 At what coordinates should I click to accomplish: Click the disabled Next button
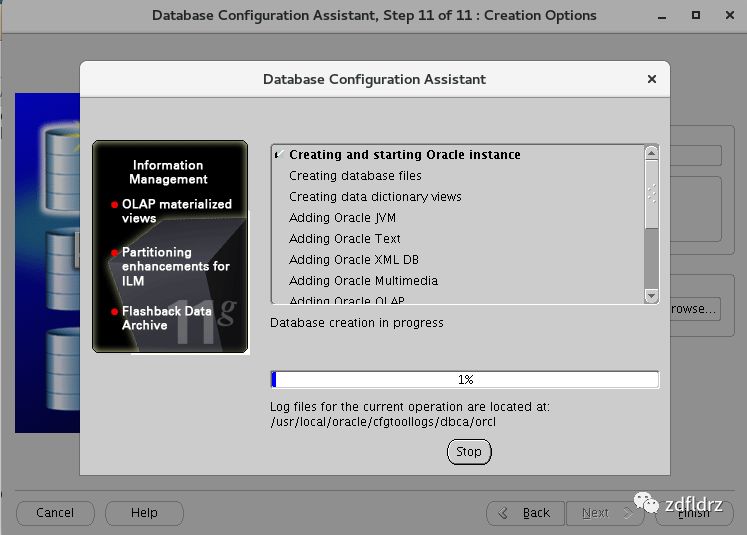[x=605, y=513]
